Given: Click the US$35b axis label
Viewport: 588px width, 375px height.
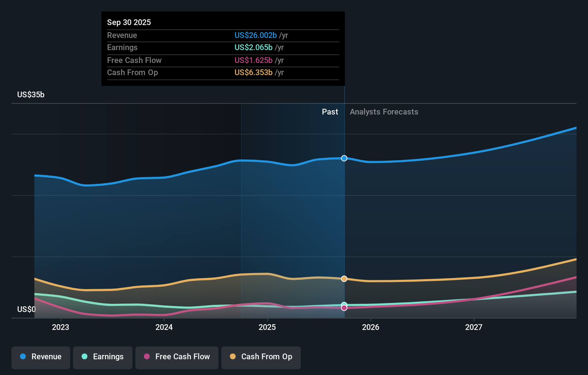Looking at the screenshot, I should pos(30,94).
